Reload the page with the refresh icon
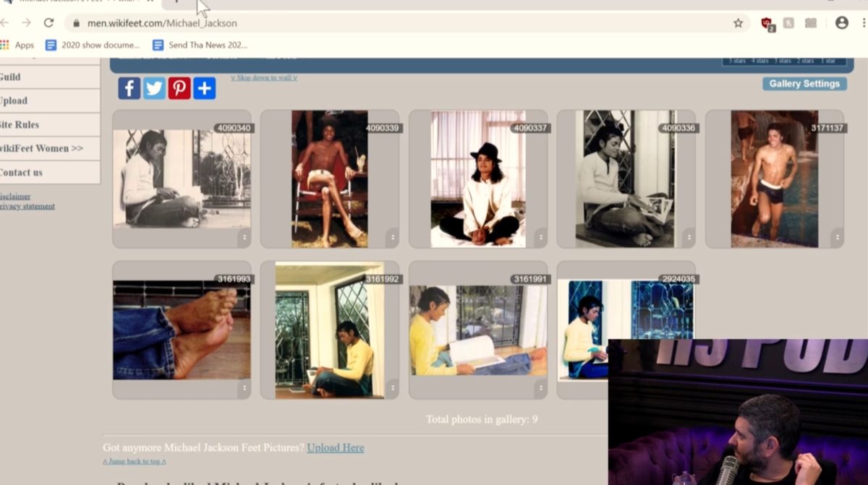The height and width of the screenshot is (485, 868). tap(49, 23)
